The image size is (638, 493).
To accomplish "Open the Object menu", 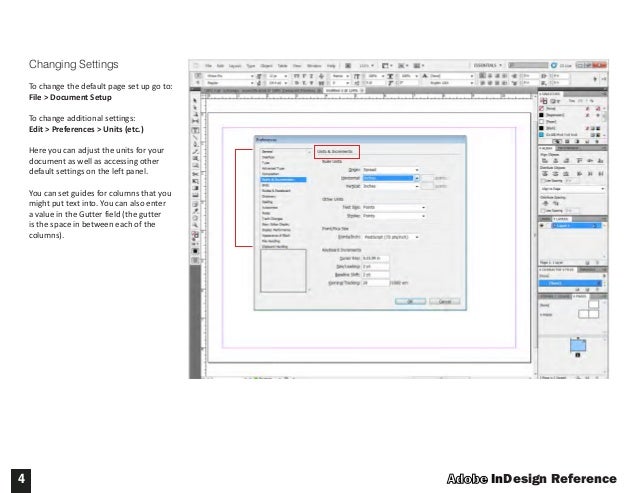I will (x=266, y=66).
